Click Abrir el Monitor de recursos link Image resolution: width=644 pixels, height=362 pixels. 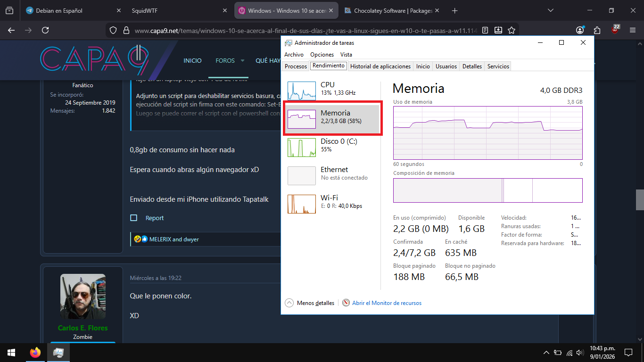point(387,303)
